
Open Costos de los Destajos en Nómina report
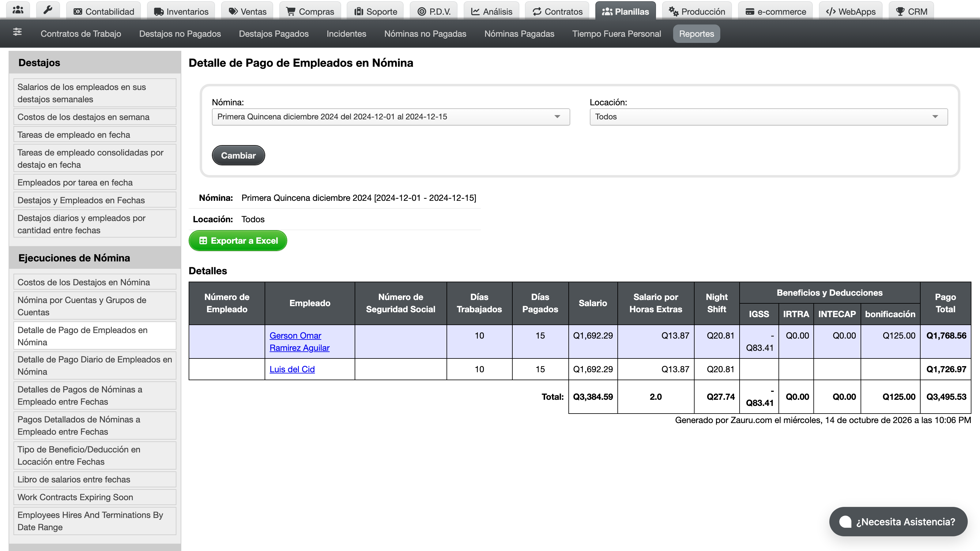click(x=95, y=282)
